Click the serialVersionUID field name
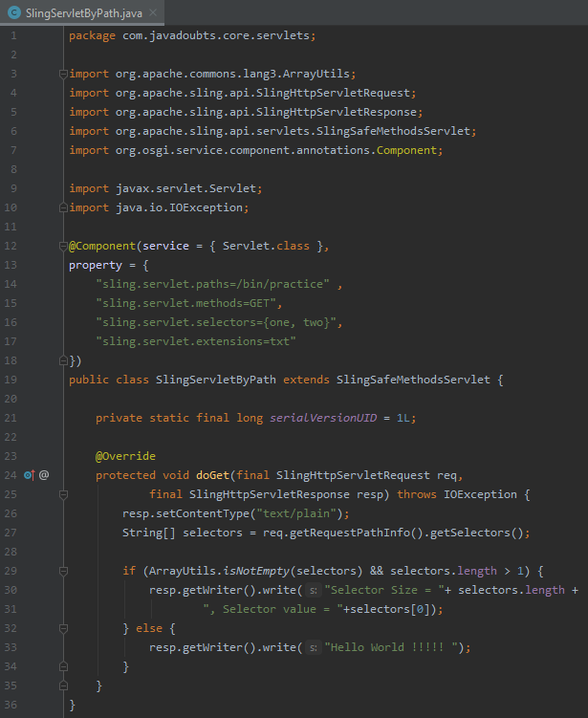Image resolution: width=588 pixels, height=718 pixels. 323,419
